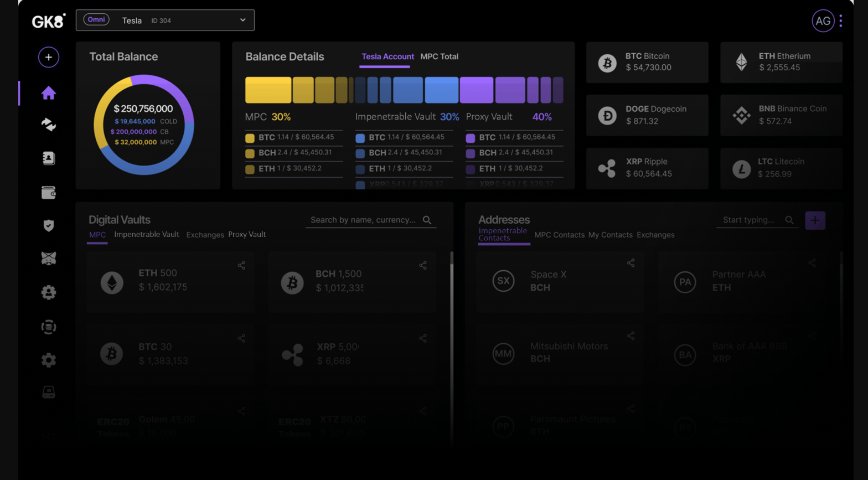Screen dimensions: 868x480
Task: Switch to the MPC Total tab
Action: tap(440, 56)
